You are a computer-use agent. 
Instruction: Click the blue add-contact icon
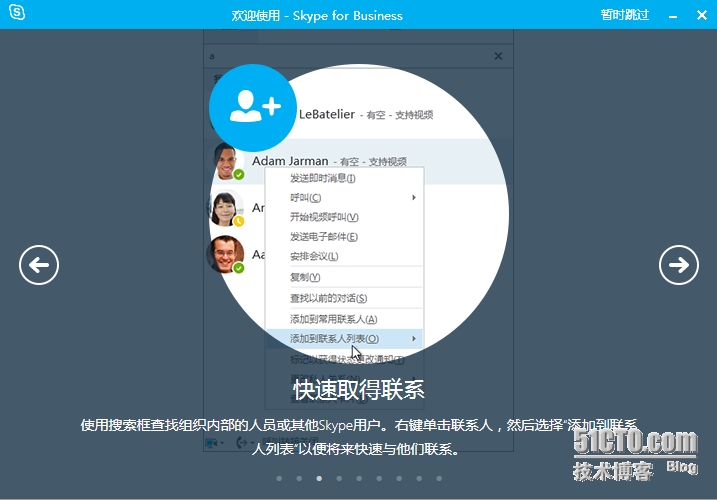253,108
